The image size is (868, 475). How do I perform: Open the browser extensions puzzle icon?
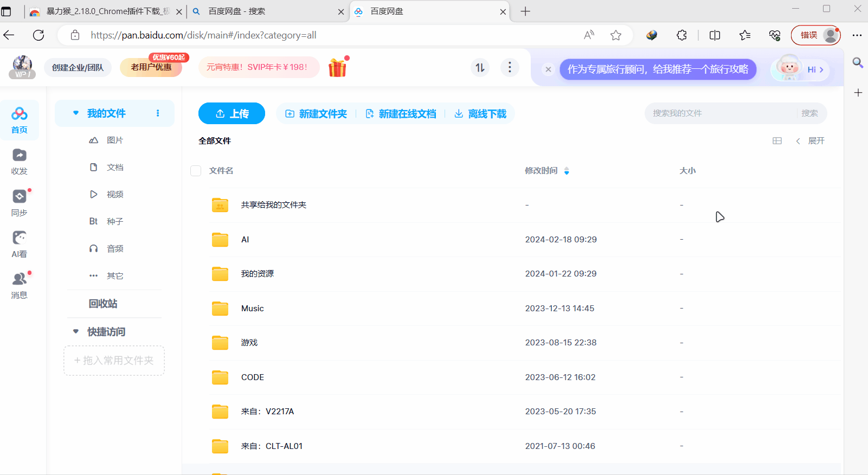click(x=681, y=35)
